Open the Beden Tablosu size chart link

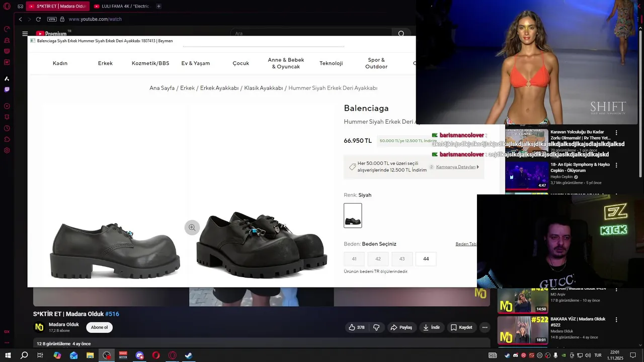click(x=466, y=244)
